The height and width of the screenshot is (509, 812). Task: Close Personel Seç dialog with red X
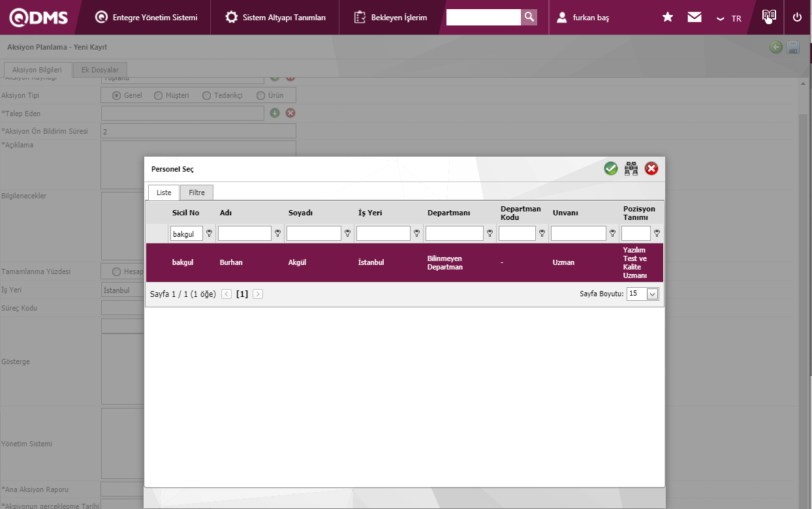click(x=651, y=169)
